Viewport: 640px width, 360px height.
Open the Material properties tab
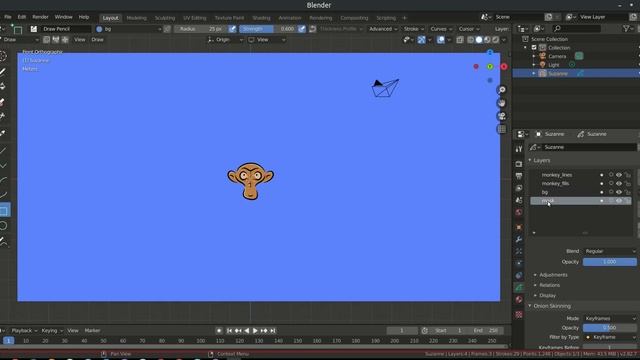pos(519,300)
